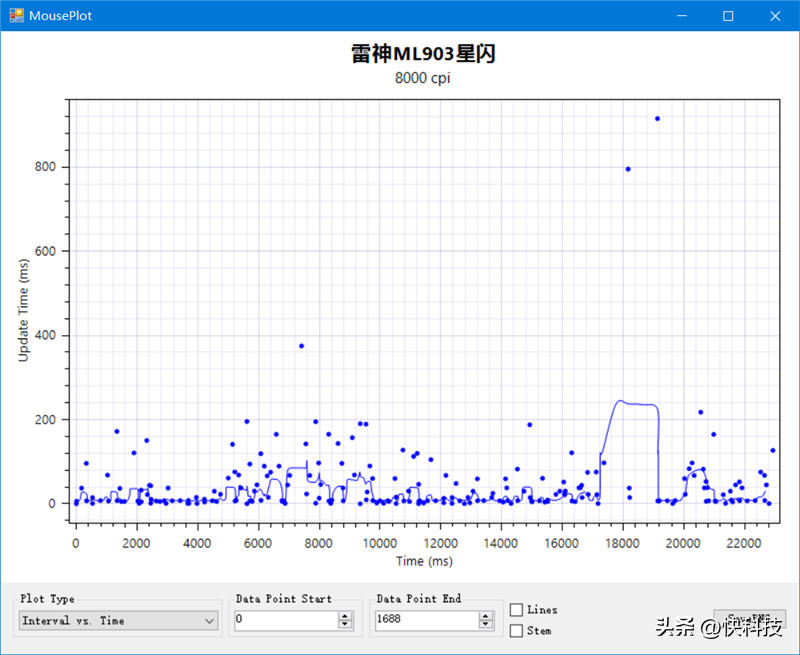
Task: Click the "Update Time (ms)" axis label
Action: pyautogui.click(x=23, y=311)
